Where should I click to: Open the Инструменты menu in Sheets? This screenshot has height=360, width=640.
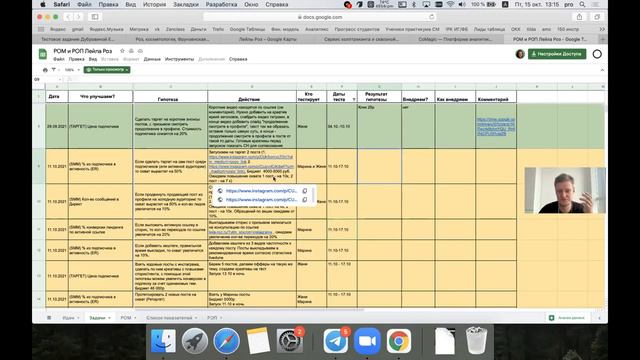click(x=179, y=59)
